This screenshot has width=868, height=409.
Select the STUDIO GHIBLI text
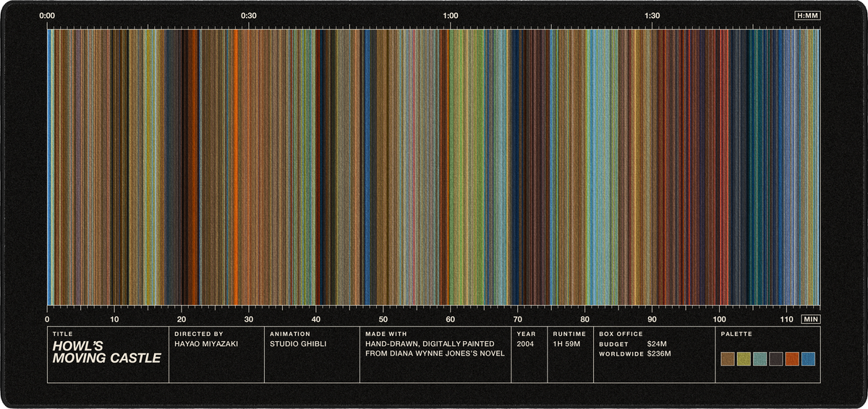[298, 344]
